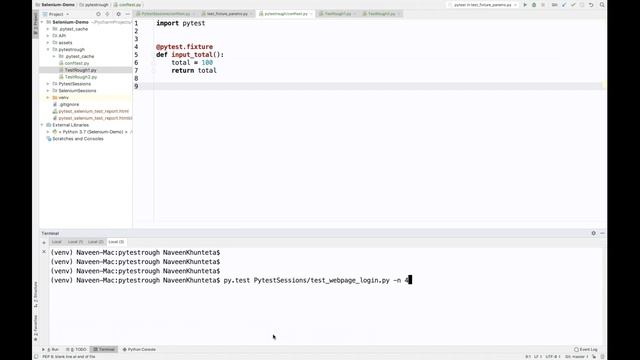Select Scratches and Consoles node
The image size is (640, 360).
78,139
